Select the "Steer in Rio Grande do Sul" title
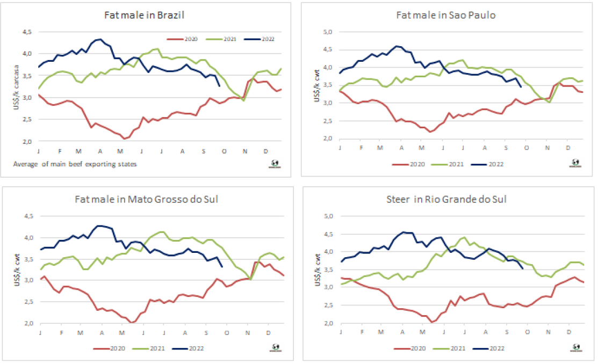The width and height of the screenshot is (598, 364). click(x=446, y=200)
